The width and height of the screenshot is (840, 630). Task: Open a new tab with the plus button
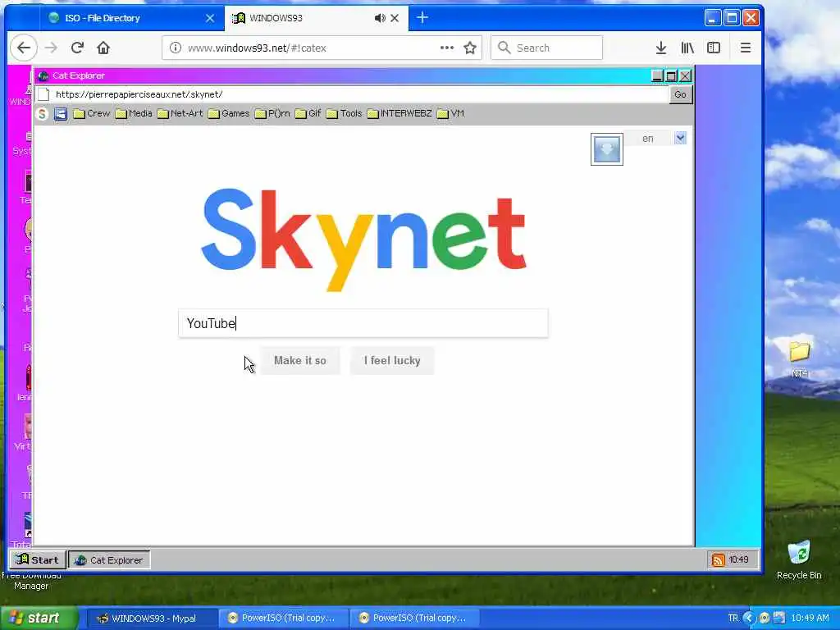tap(422, 18)
